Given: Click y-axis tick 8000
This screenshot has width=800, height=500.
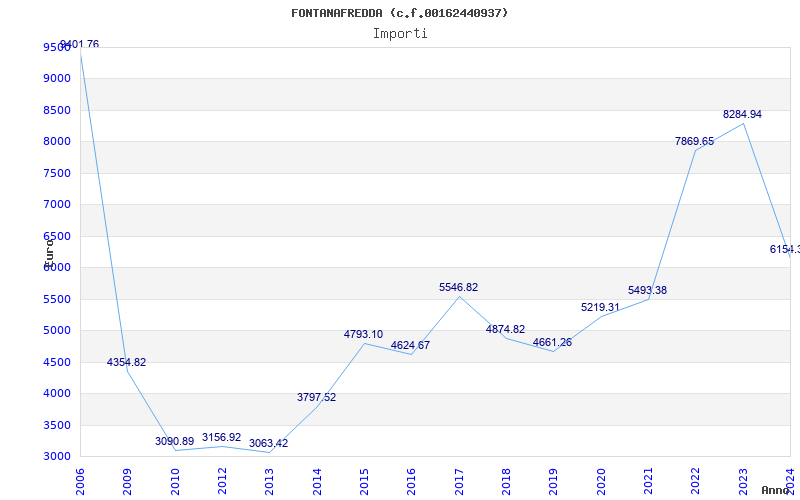Looking at the screenshot, I should pos(57,141).
